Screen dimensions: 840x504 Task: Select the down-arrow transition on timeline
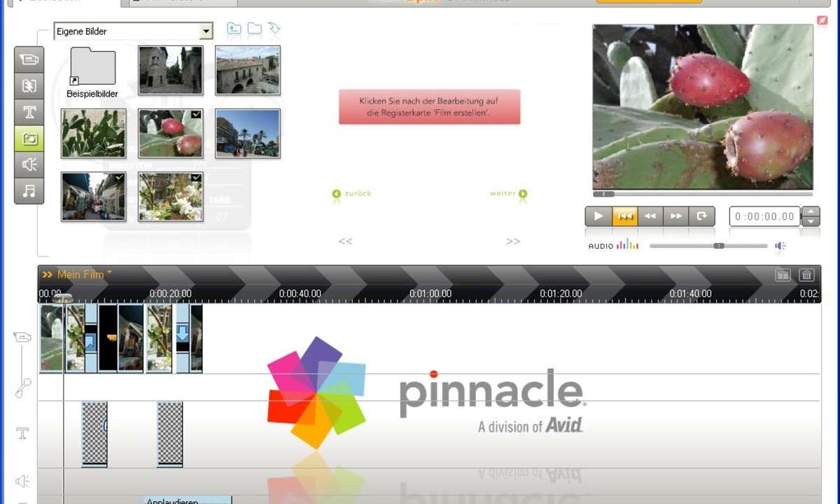183,337
